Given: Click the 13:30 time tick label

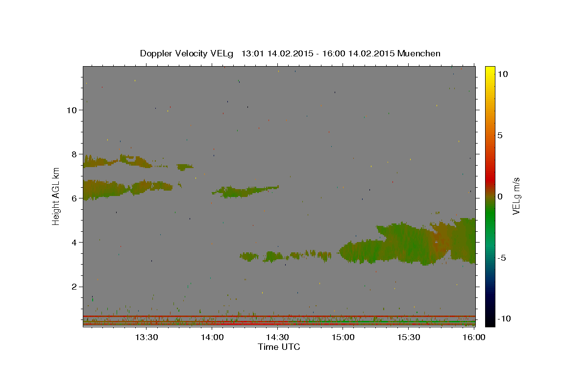Looking at the screenshot, I should (147, 338).
